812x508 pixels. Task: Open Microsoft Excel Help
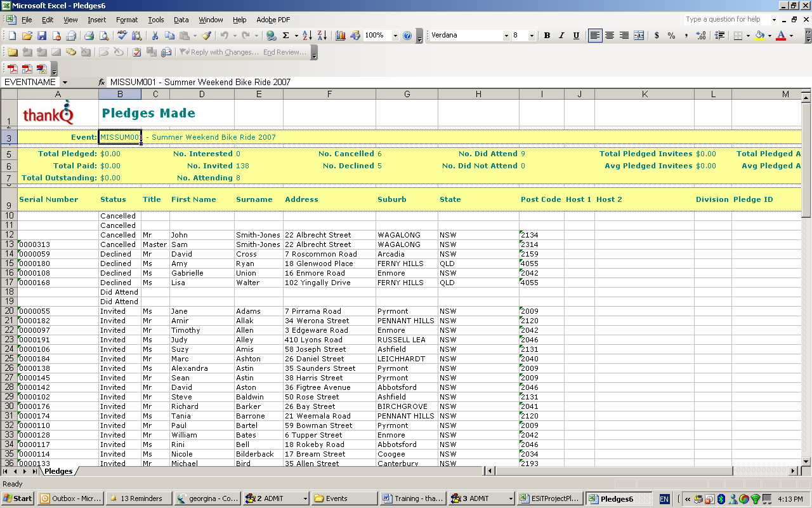(407, 36)
